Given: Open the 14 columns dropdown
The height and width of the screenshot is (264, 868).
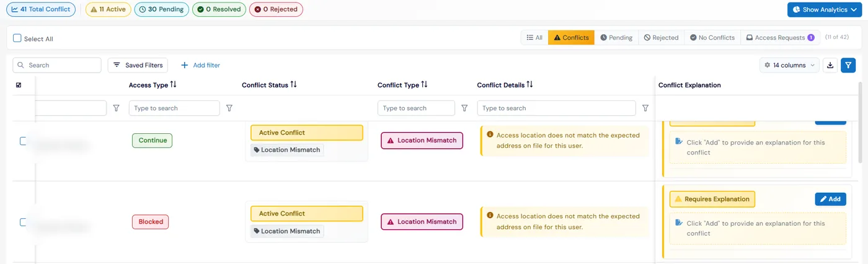Looking at the screenshot, I should point(789,65).
